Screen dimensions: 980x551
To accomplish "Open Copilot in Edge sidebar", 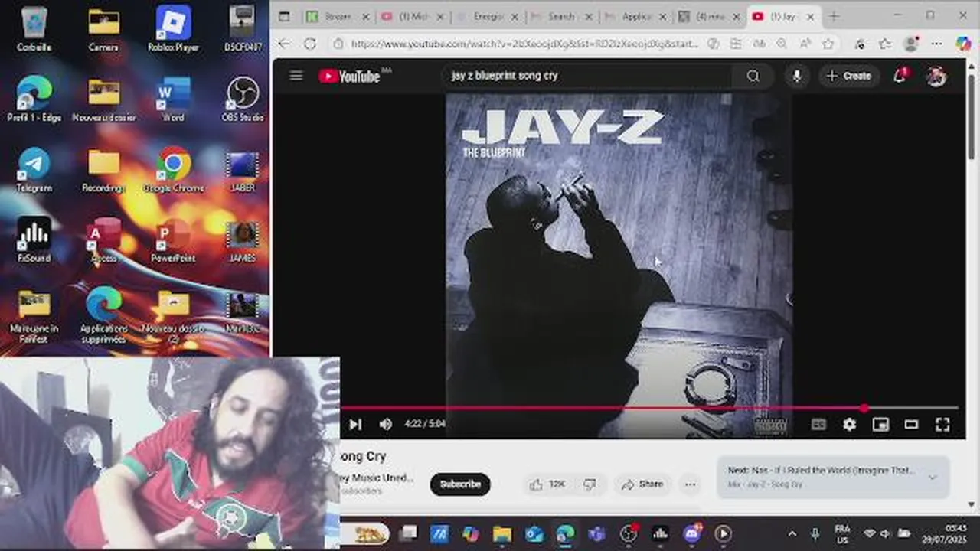I will coord(963,44).
